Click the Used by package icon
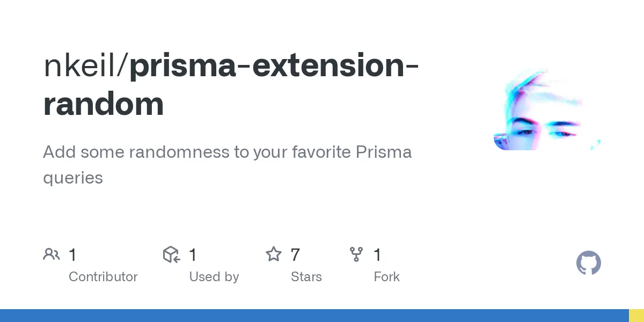 click(x=171, y=254)
